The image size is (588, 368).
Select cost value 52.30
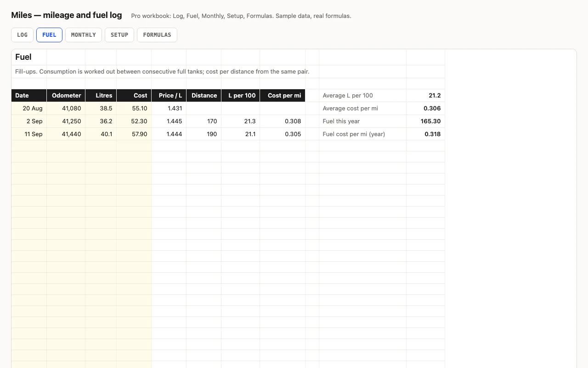134,121
